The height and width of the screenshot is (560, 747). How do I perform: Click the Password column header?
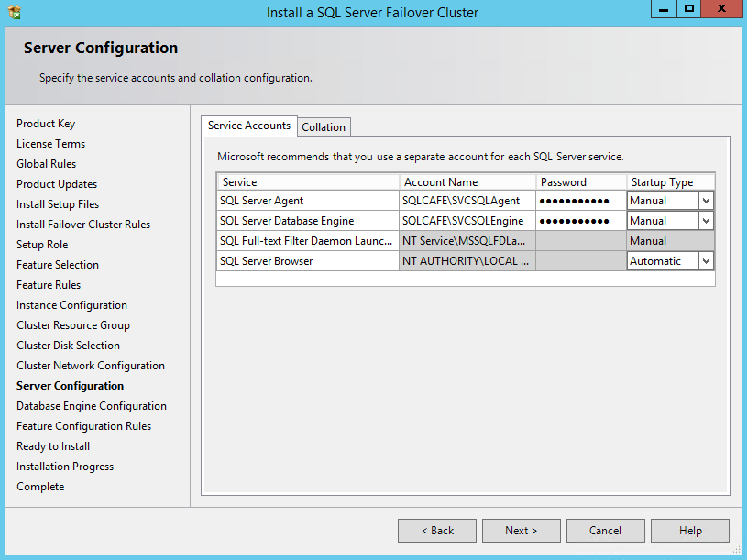pos(581,181)
